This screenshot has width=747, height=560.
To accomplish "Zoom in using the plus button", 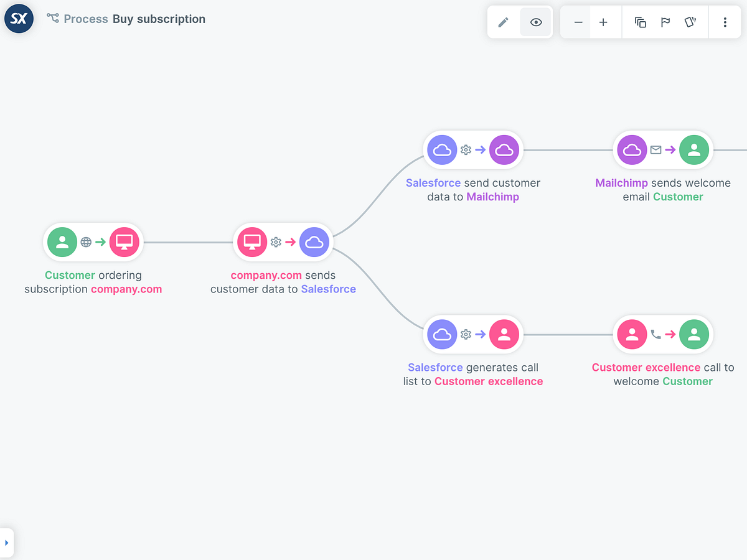I will point(603,22).
